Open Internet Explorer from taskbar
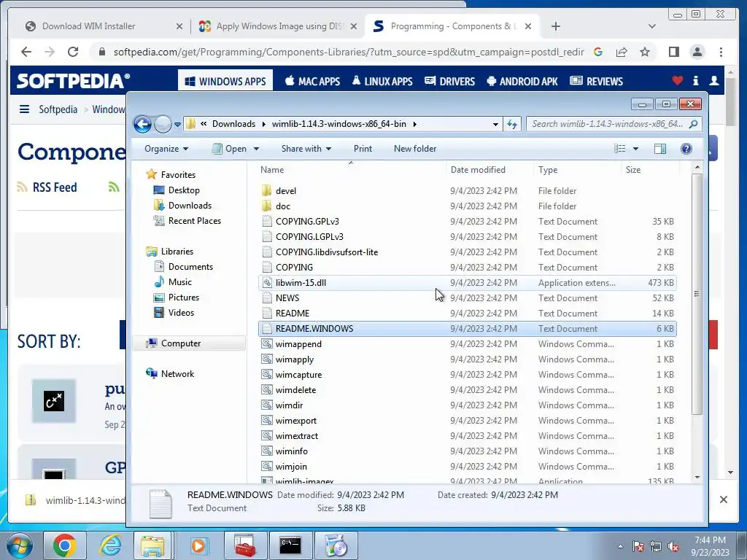This screenshot has width=747, height=560. 111,545
